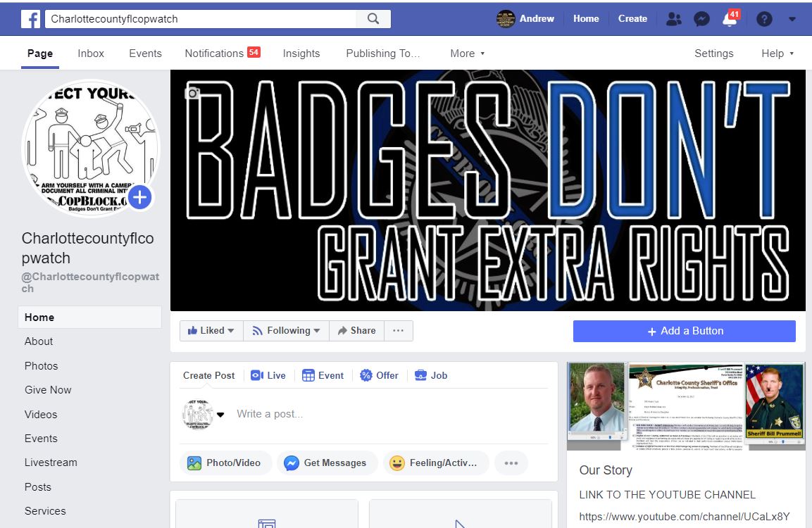Open the Events tab in top bar
This screenshot has width=812, height=528.
145,54
